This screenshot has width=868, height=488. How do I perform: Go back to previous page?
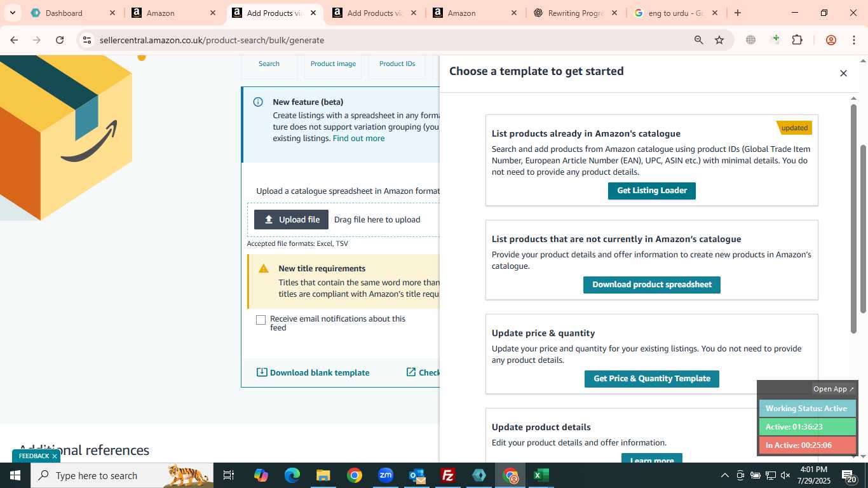14,40
